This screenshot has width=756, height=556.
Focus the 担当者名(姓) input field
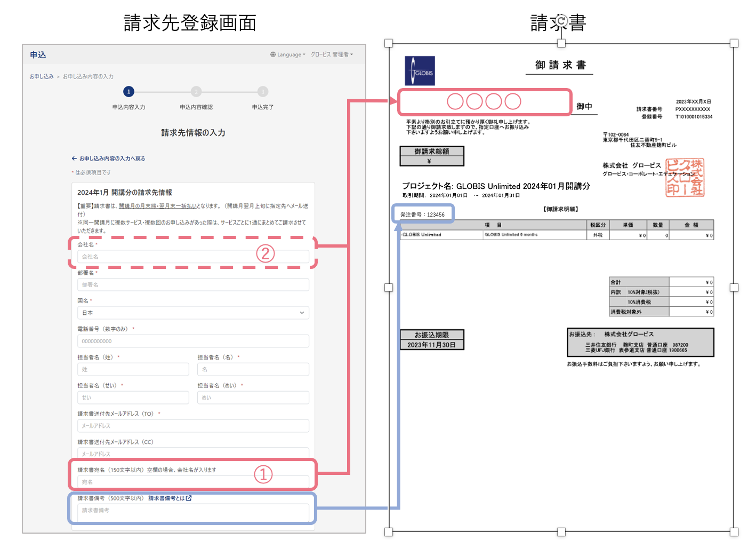tap(133, 369)
